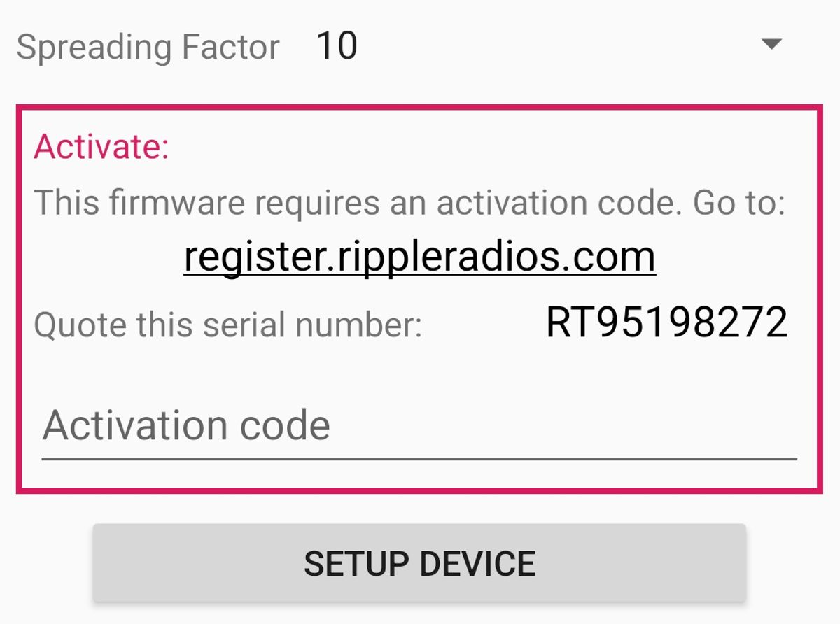Viewport: 840px width, 624px height.
Task: Open the spreading factor spinner showing 10
Action: click(x=546, y=46)
